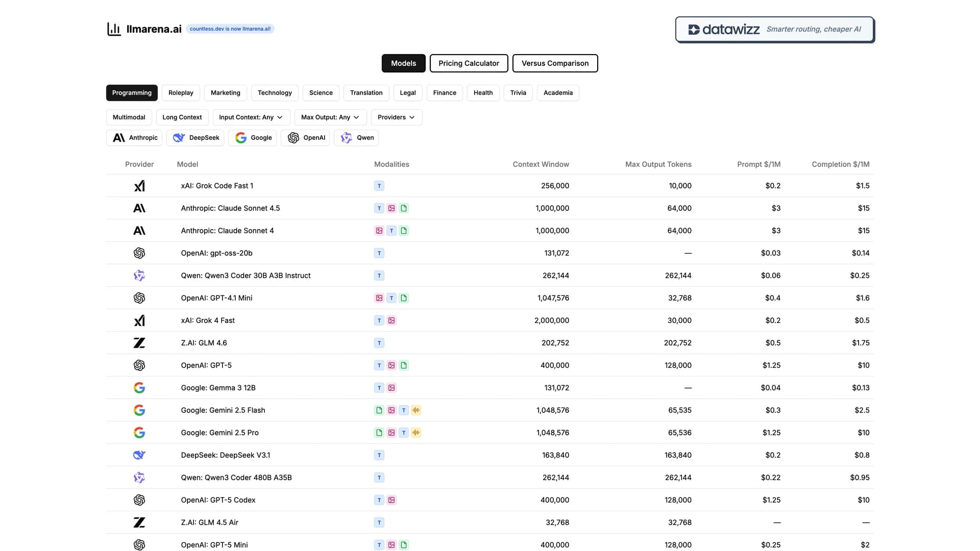Click the countless.dev announcement badge

[230, 29]
